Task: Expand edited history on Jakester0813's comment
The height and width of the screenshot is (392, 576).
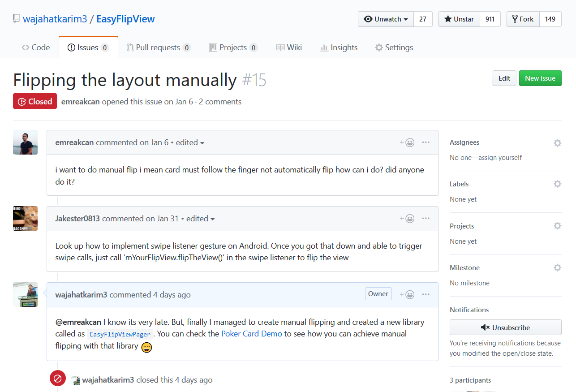Action: pos(200,219)
